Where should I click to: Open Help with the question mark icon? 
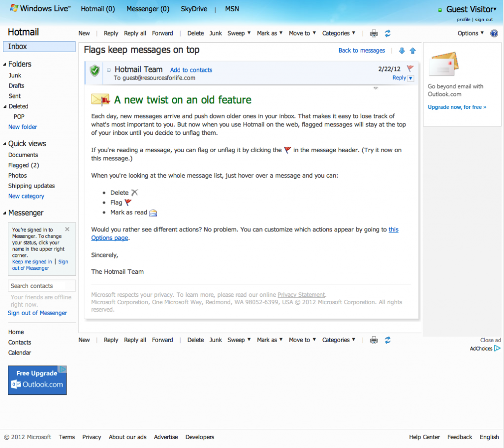pos(494,33)
